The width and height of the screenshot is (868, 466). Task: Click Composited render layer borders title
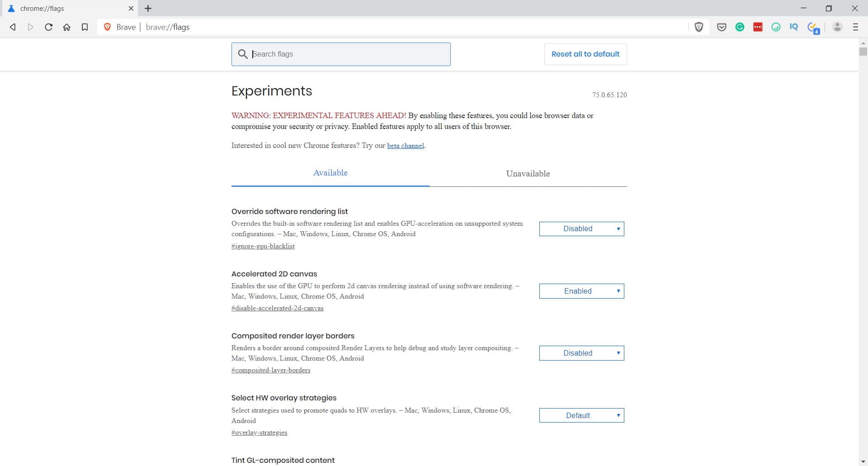coord(293,336)
